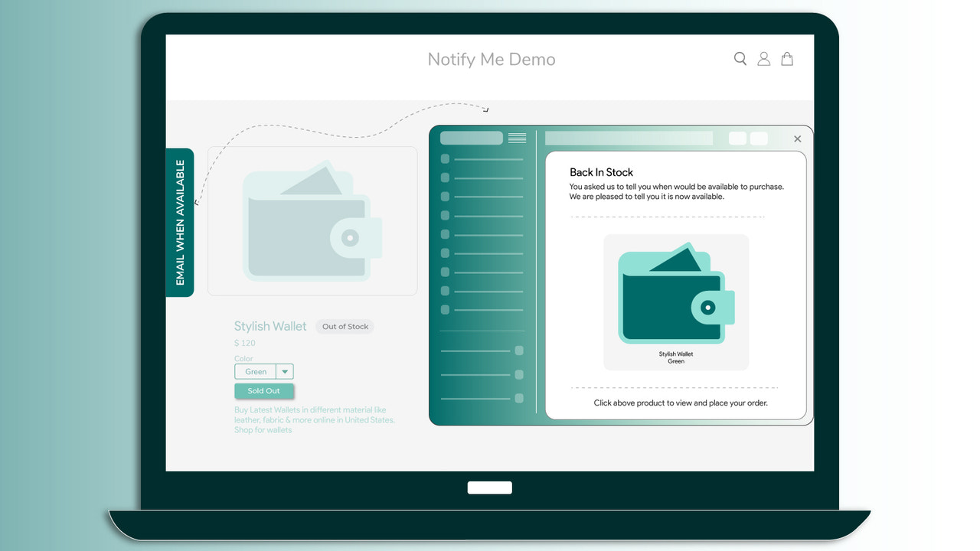Click the Stylish Wallet product title

[270, 326]
